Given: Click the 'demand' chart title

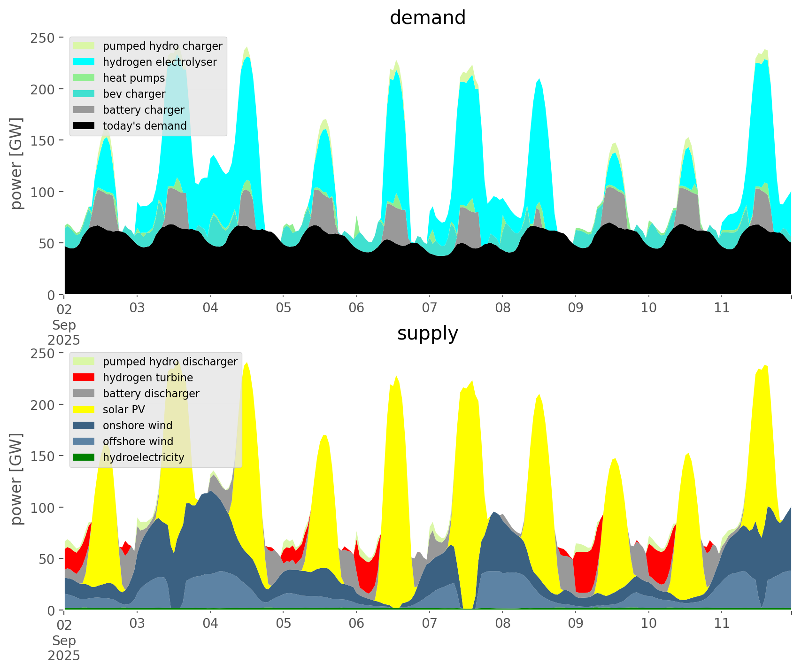Looking at the screenshot, I should click(x=427, y=18).
